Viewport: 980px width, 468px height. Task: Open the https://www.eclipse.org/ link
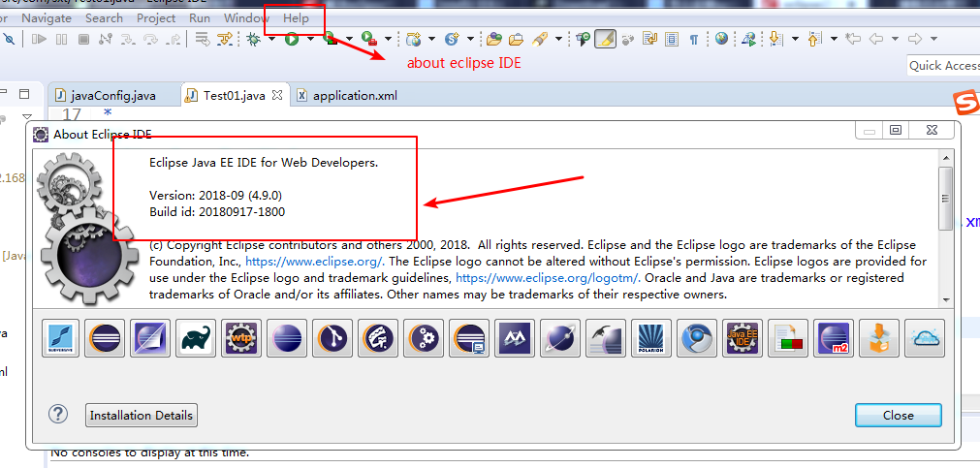[314, 262]
